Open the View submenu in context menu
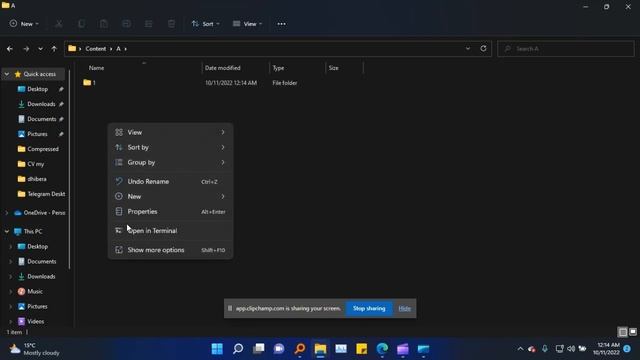This screenshot has height=360, width=640. (170, 132)
